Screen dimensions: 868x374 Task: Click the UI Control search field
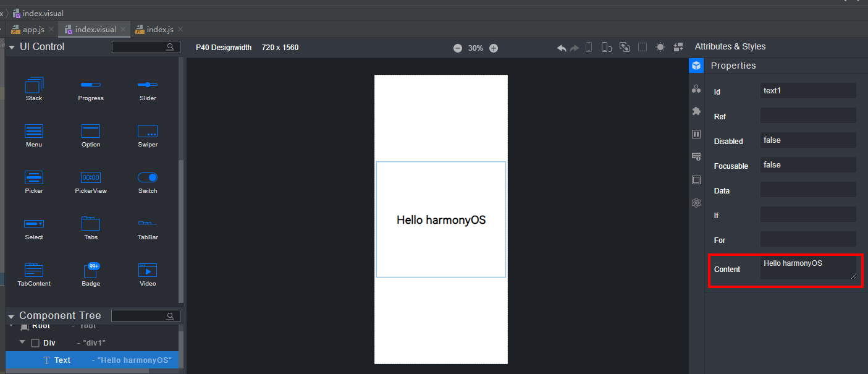tap(146, 47)
